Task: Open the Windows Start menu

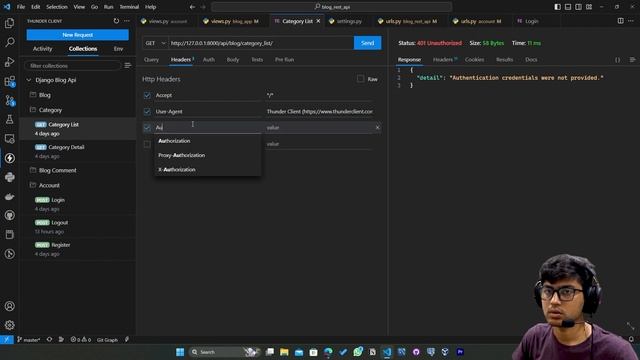Action: point(180,352)
